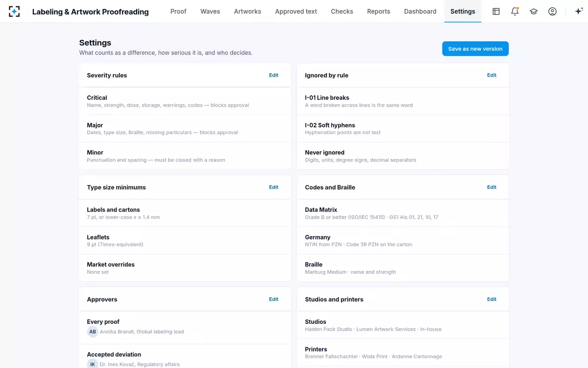This screenshot has width=588, height=368.
Task: Click the Labeling & Artwork Proofreading title
Action: [x=91, y=12]
